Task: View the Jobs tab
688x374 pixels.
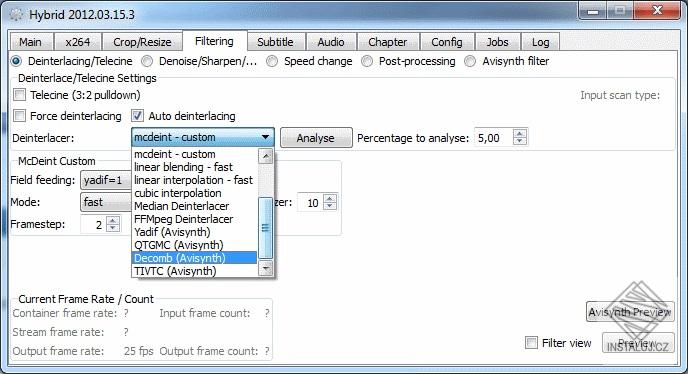Action: coord(498,42)
